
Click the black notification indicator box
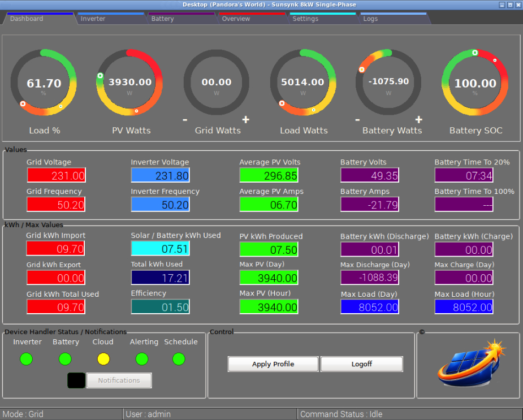[76, 380]
